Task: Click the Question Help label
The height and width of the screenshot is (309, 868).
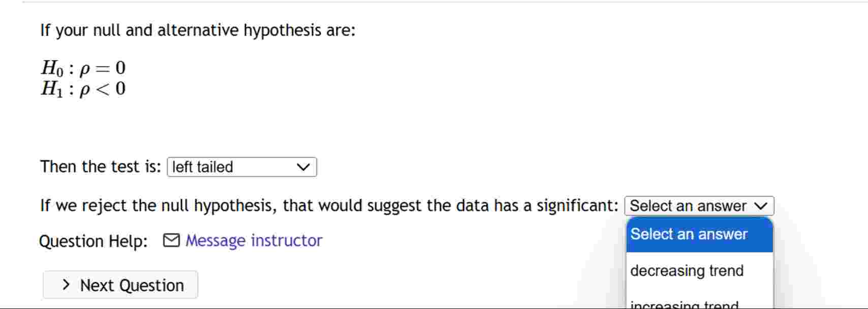Action: (x=94, y=241)
